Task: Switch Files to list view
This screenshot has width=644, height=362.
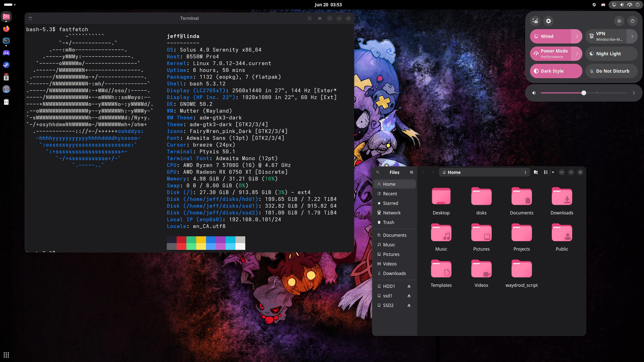Action: (x=546, y=172)
